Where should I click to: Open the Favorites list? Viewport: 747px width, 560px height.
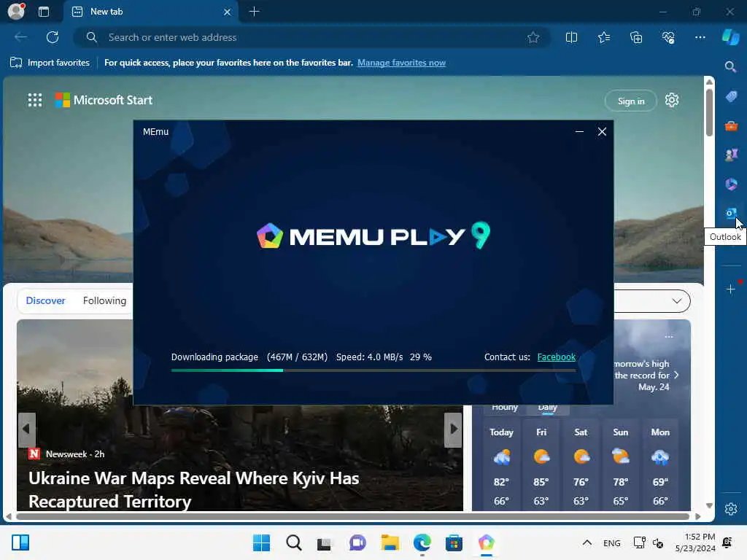coord(603,37)
